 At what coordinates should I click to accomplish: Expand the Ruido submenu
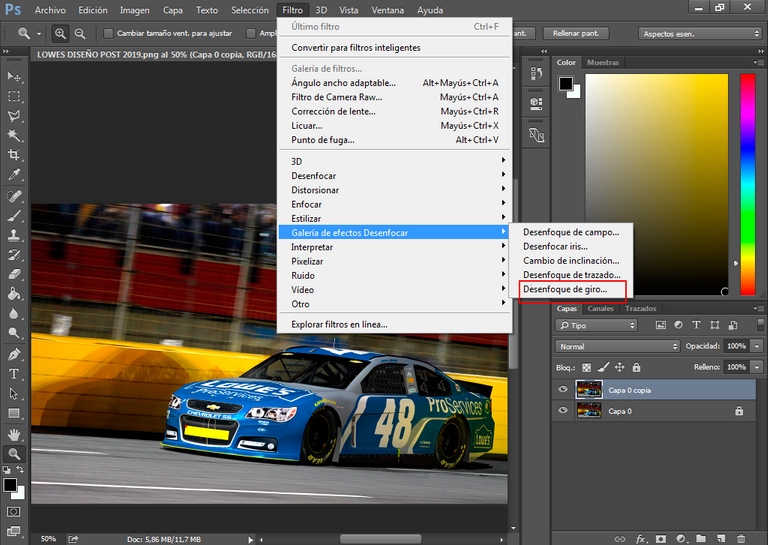tap(395, 275)
